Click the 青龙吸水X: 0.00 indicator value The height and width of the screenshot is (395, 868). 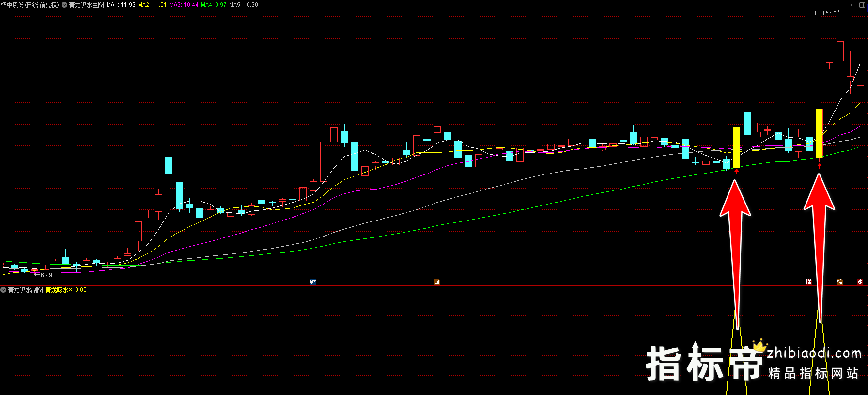[x=66, y=290]
